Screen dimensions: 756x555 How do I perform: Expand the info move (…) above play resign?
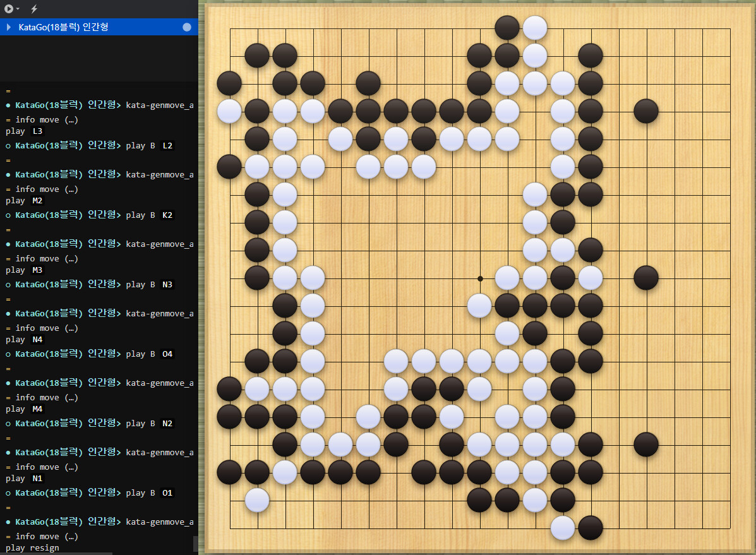tap(47, 536)
